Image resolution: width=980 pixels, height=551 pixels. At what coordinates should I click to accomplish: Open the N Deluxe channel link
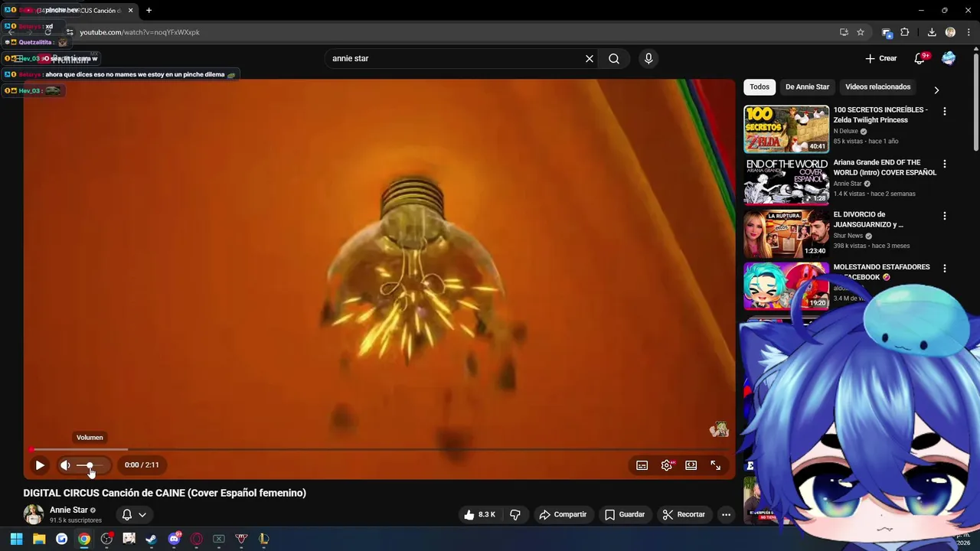[846, 131]
